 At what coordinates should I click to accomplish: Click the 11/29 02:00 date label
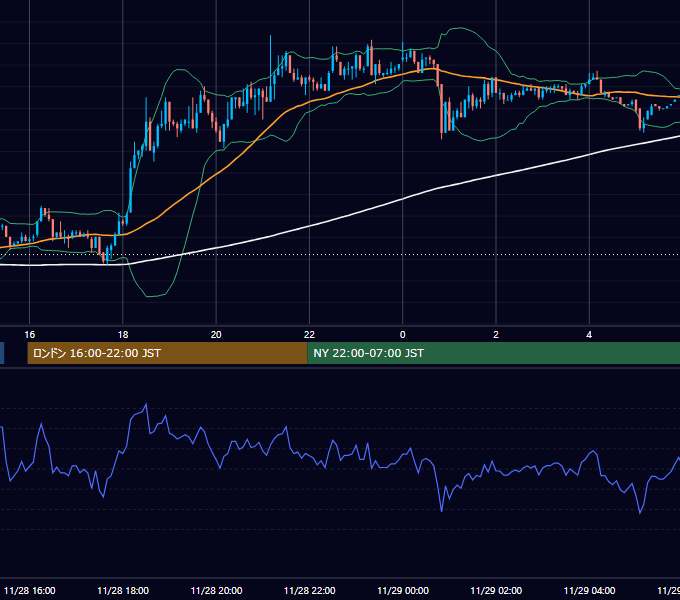tap(496, 590)
